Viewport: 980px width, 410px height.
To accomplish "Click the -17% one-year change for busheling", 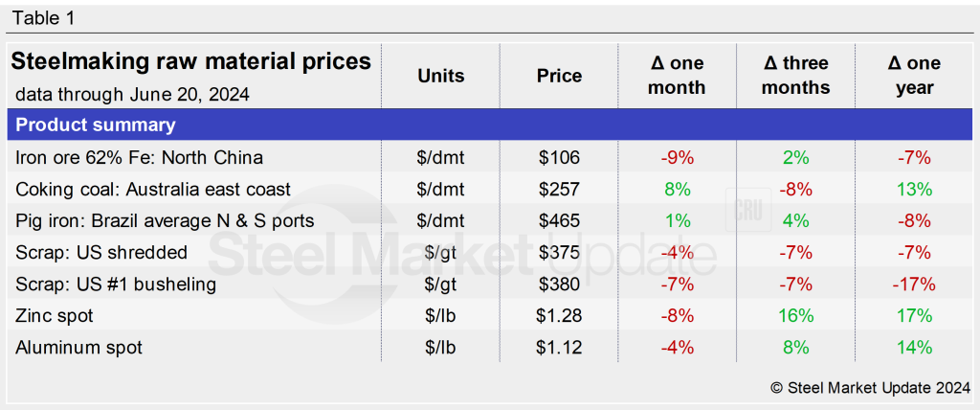I will pos(914,285).
